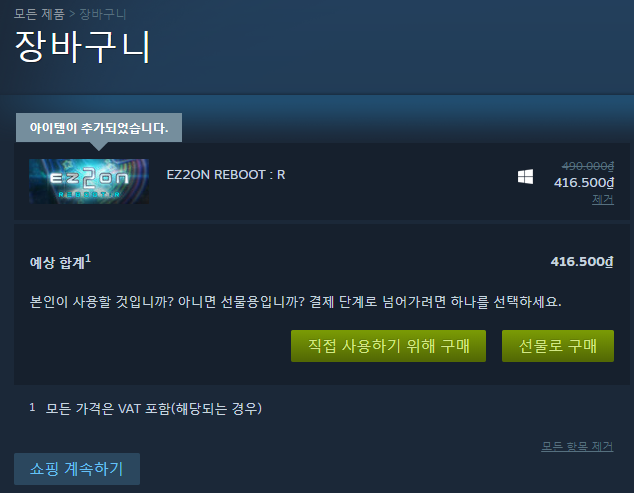Click 선물로 구매 gift purchase button
This screenshot has width=634, height=493.
558,346
